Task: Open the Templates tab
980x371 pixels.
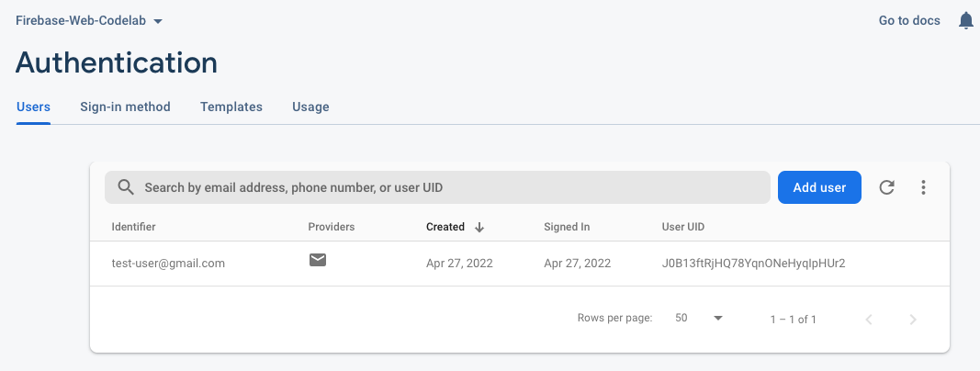Action: click(231, 107)
